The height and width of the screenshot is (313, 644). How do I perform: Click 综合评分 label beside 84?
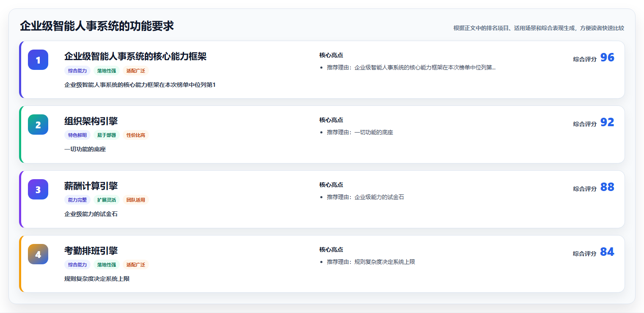[585, 254]
